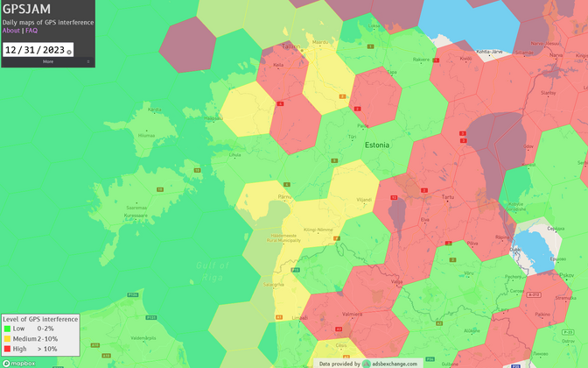Open the date picker calendar icon

click(x=69, y=52)
